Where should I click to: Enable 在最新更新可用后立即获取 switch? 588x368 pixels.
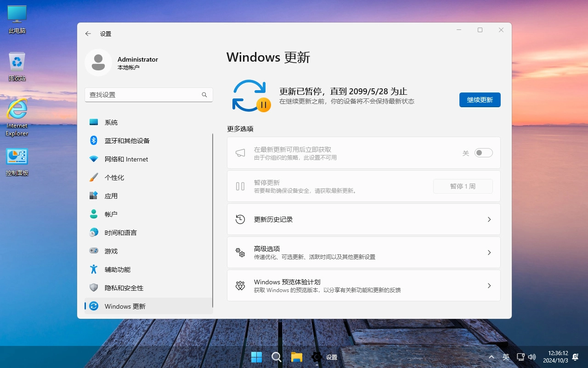(x=483, y=152)
